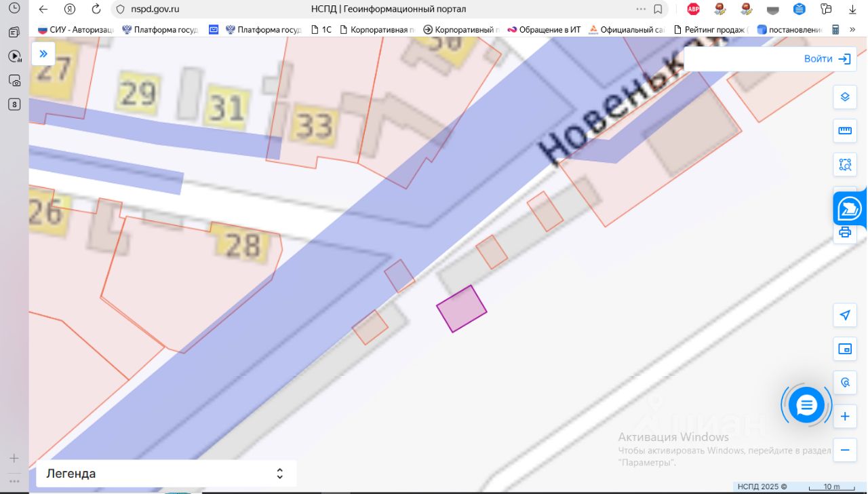Open the browser history sidebar icon
Viewport: 868px width, 494px height.
tap(14, 9)
